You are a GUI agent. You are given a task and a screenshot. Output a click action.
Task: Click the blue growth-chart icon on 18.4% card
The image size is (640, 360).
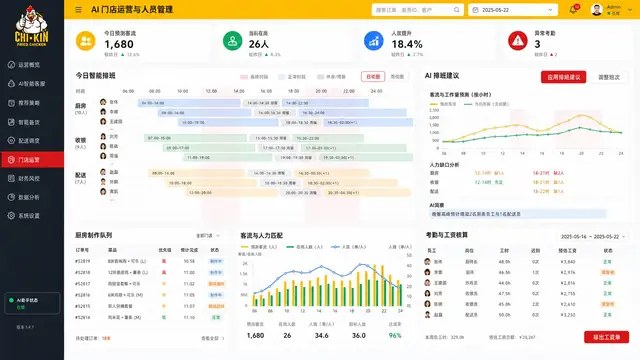373,41
